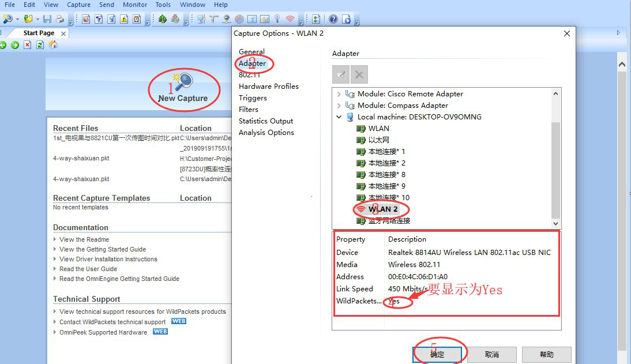Screen dimensions: 631x364
Task: Expand Module: Cisco Remote Adapter node
Action: (x=339, y=94)
